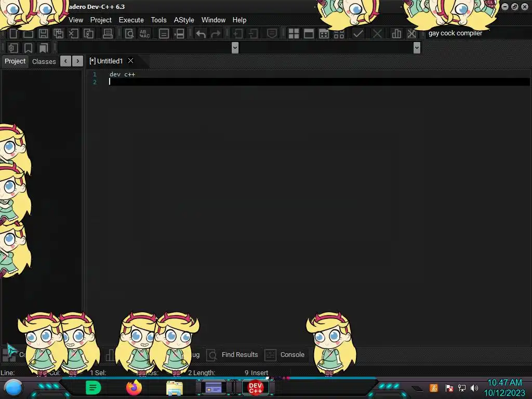This screenshot has height=399, width=532.
Task: Redo the last undone edit
Action: 216,33
